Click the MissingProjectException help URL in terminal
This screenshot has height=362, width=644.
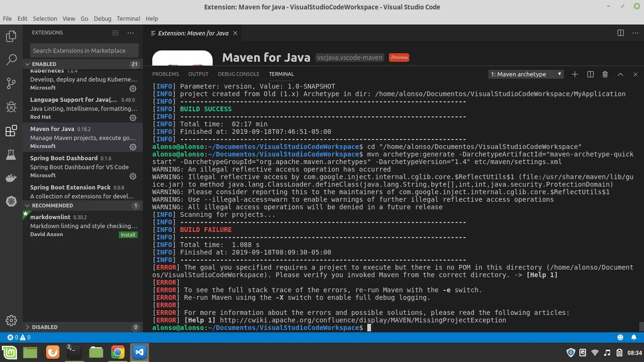click(x=363, y=320)
